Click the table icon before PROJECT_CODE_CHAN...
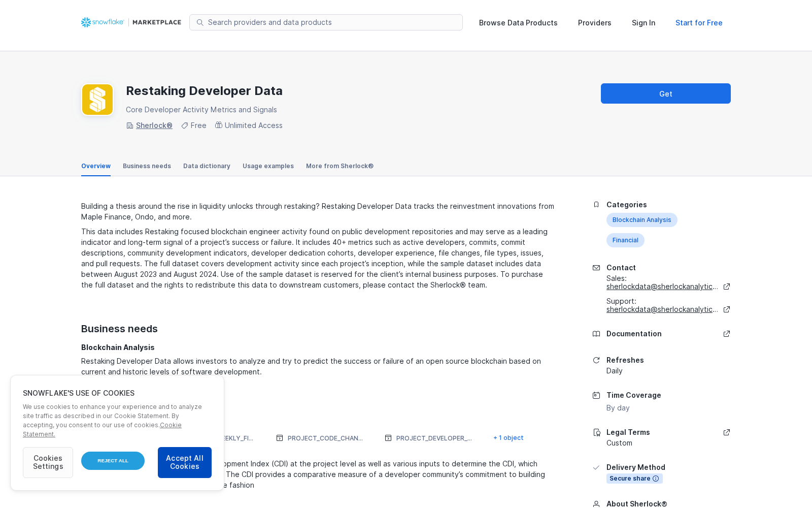 pos(280,438)
